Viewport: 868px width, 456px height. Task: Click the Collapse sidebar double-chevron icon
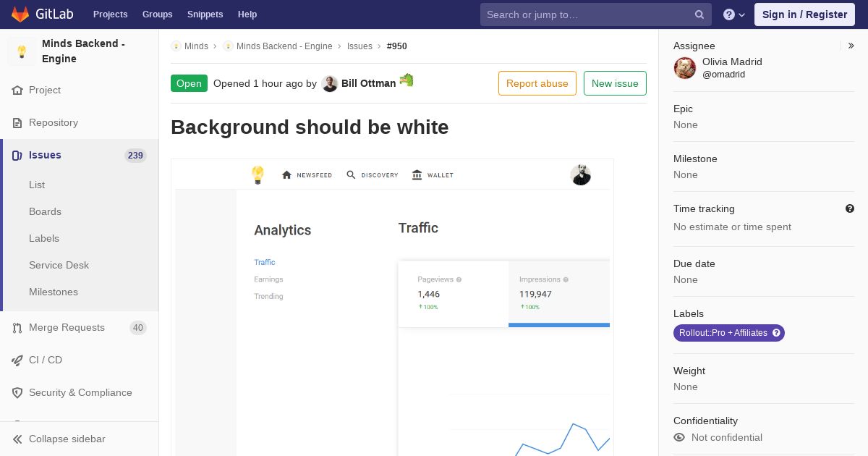tap(17, 439)
